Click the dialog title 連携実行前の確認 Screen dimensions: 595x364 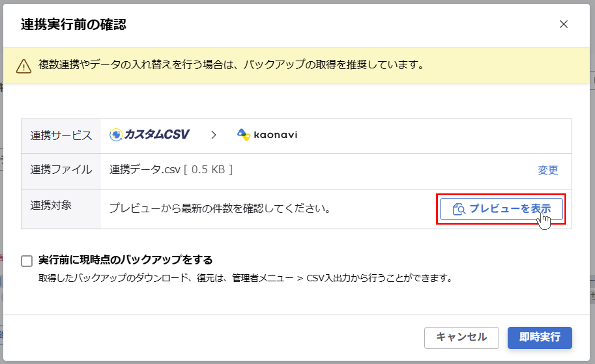pos(73,25)
